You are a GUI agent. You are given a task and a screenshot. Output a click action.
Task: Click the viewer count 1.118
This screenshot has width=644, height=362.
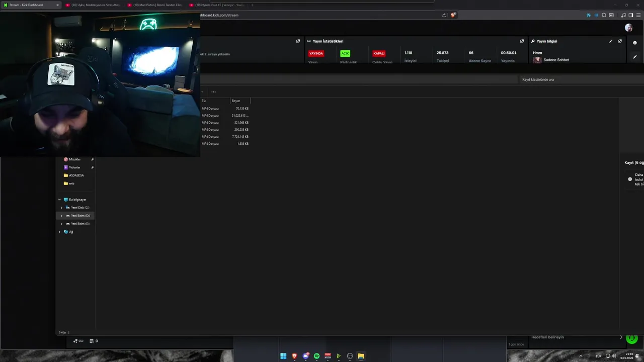pyautogui.click(x=408, y=53)
